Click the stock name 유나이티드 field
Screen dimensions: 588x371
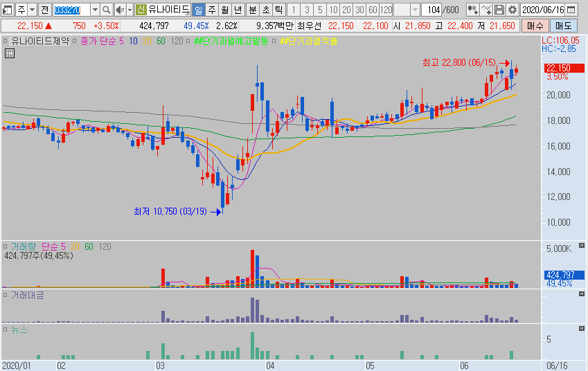[x=169, y=10]
